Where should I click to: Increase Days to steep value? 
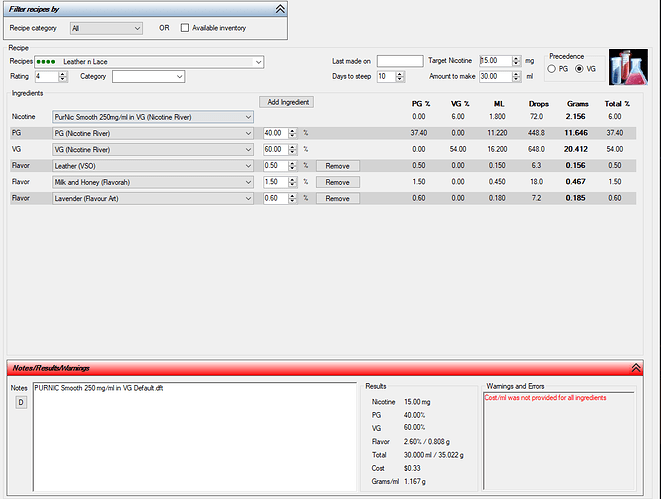400,74
